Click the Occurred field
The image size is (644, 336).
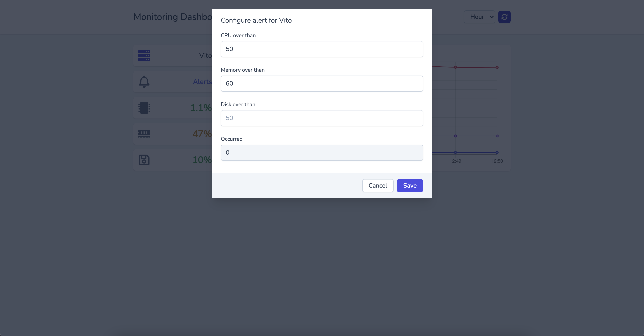click(x=321, y=153)
